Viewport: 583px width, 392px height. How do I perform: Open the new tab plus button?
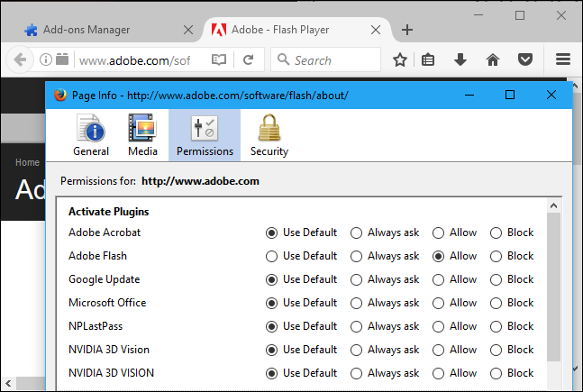407,30
